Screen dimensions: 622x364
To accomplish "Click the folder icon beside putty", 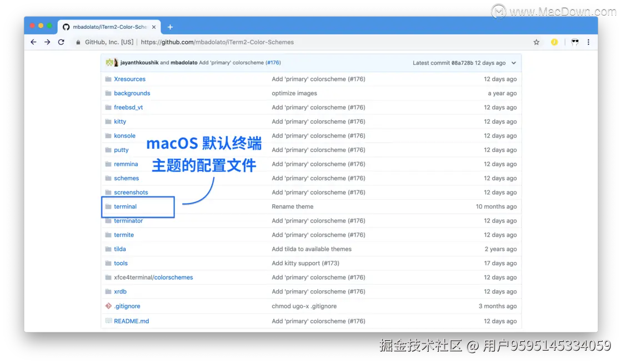I will pos(108,150).
